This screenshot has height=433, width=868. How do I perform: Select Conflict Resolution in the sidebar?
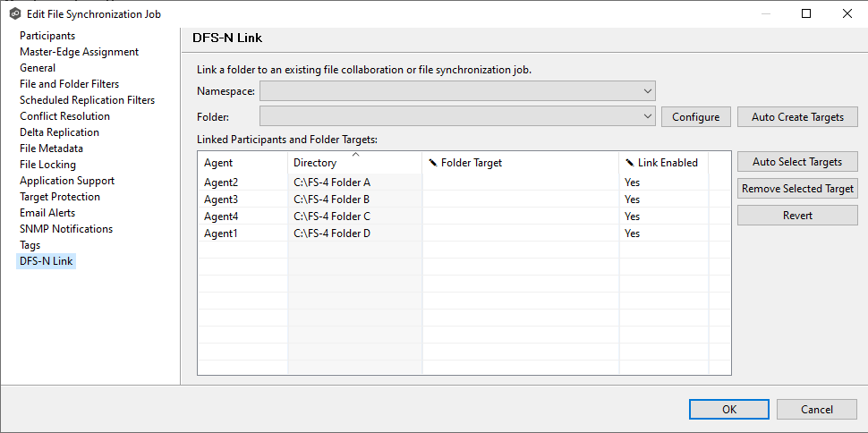pyautogui.click(x=64, y=116)
